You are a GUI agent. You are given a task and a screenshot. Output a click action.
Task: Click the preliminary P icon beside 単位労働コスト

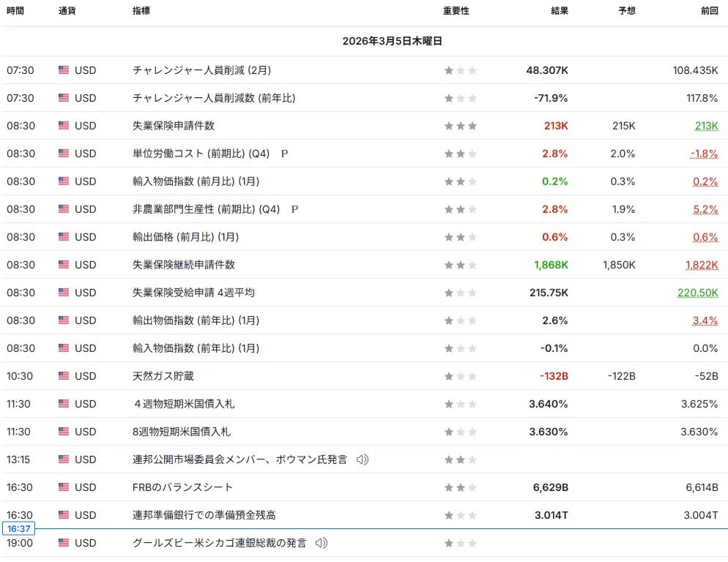pos(284,154)
